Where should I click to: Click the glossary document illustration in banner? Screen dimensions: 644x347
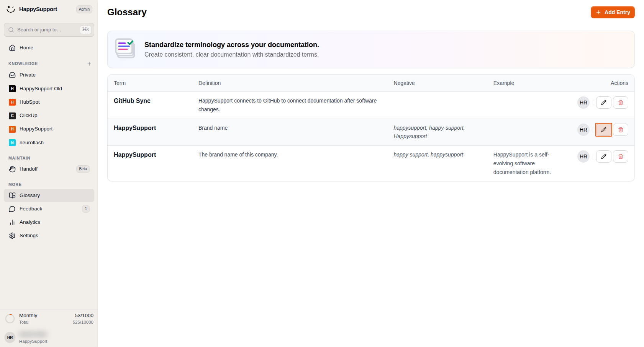coord(125,48)
